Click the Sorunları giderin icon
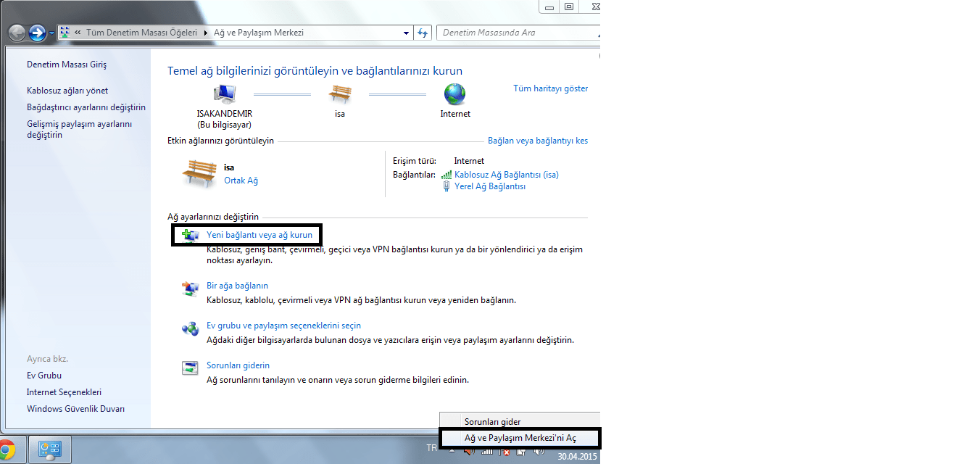Viewport: 980px width, 464px height. [190, 368]
